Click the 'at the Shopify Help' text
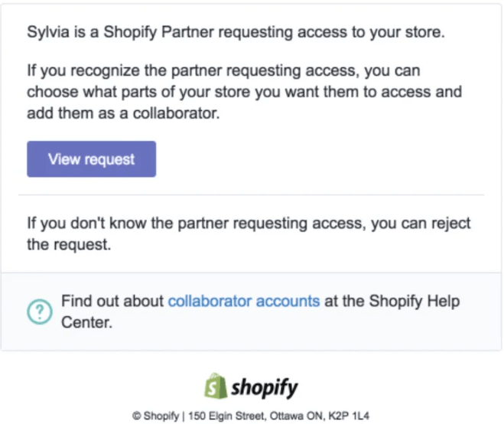 pos(392,301)
